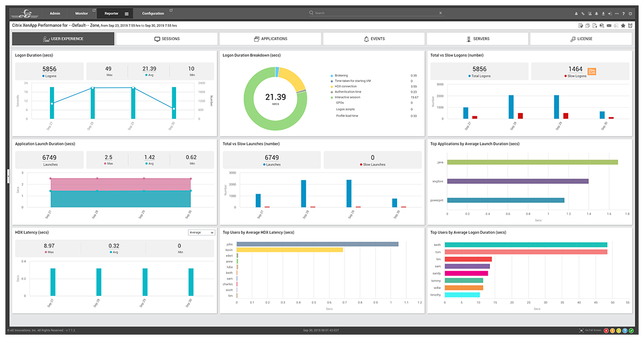Click the john HDX latency bar
Image resolution: width=644 pixels, height=340 pixels.
click(318, 244)
